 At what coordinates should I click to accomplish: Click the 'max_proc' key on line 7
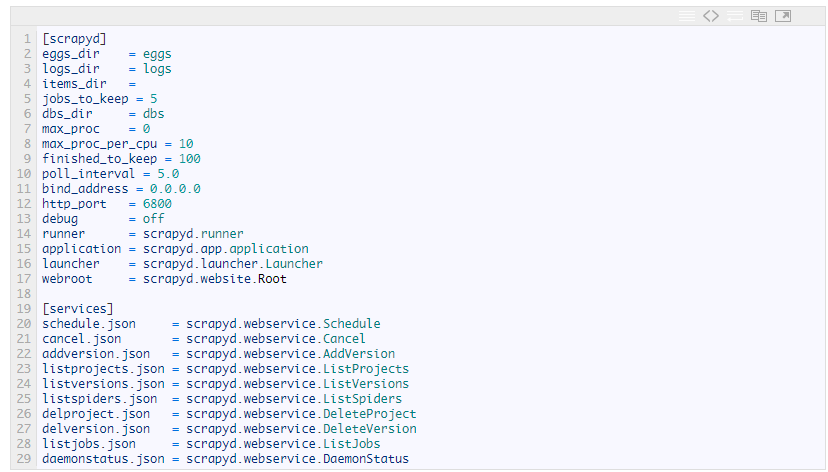coord(71,129)
